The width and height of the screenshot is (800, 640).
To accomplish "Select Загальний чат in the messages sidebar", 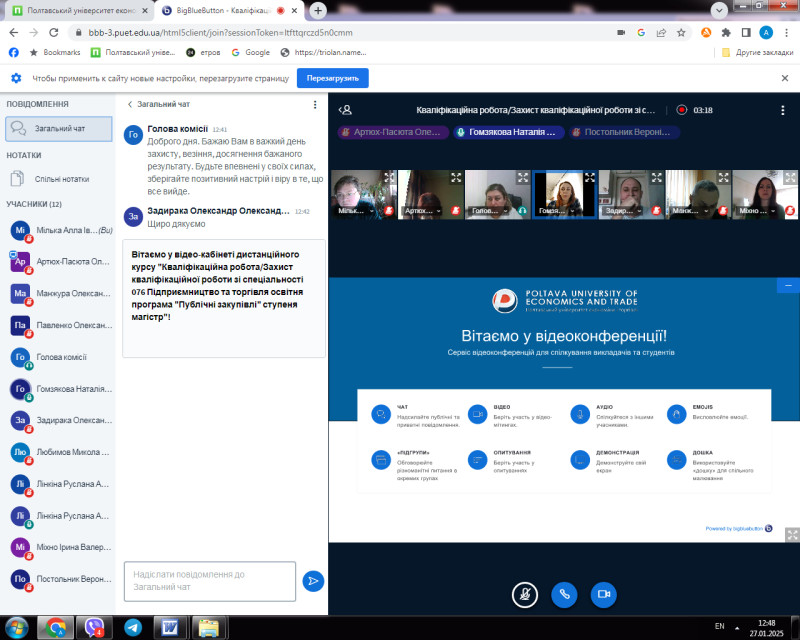I will [59, 128].
